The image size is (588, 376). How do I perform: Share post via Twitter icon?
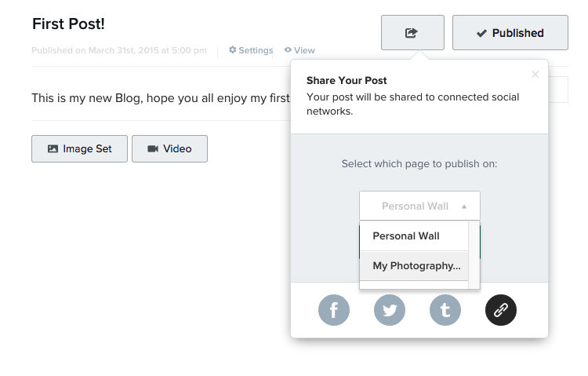389,310
